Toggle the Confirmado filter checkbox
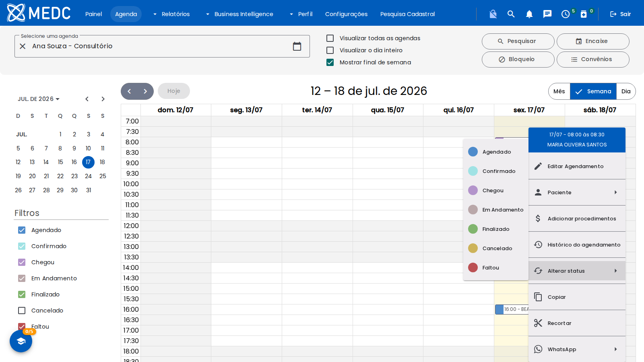 (22, 246)
